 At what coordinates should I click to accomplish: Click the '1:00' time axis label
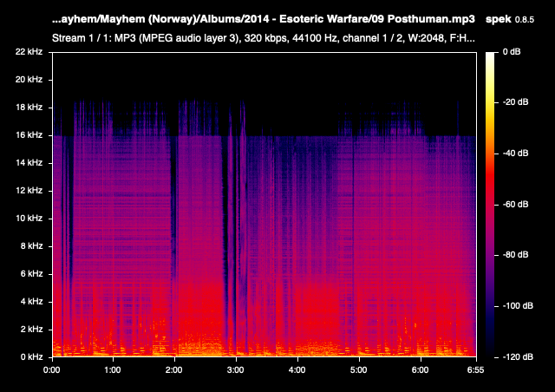coord(113,370)
